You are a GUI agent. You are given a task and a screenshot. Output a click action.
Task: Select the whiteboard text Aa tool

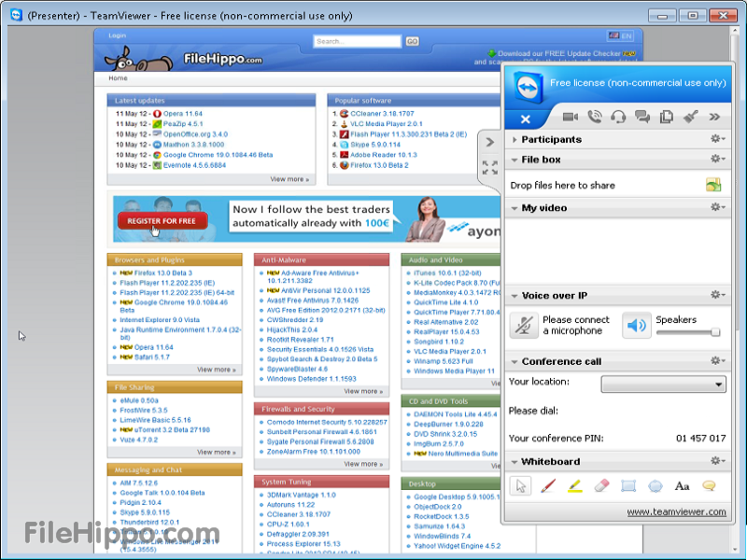[683, 486]
